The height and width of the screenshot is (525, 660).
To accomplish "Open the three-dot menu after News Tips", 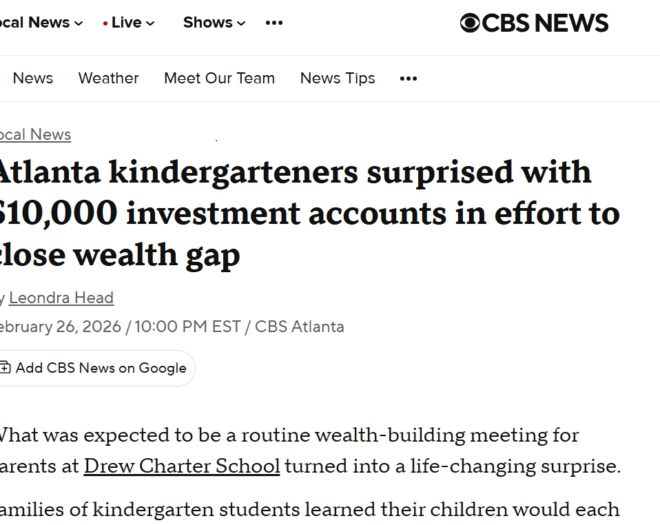I will [408, 78].
